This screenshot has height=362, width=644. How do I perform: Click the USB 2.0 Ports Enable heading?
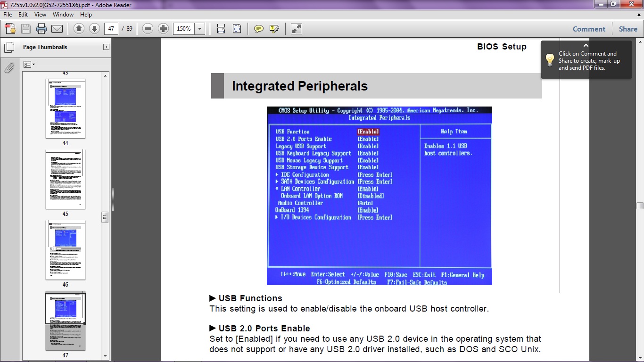click(264, 329)
